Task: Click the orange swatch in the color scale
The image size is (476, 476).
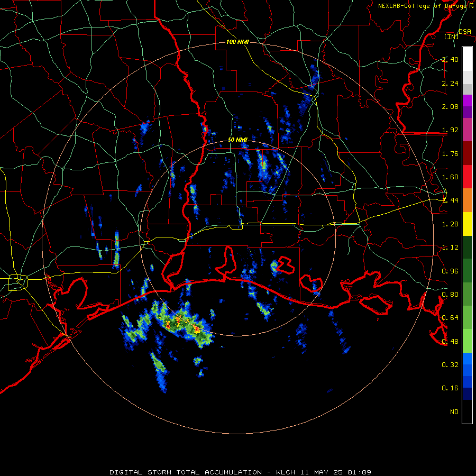Action: [467, 200]
